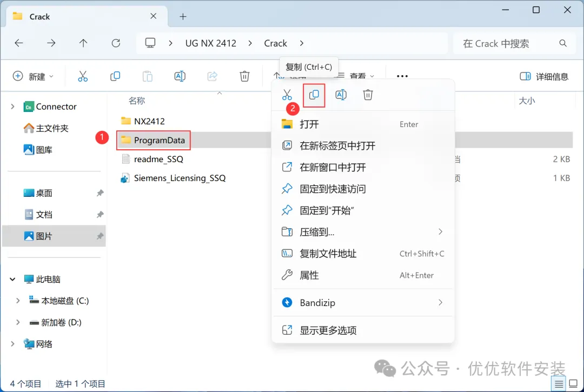Select the NX2412 folder
This screenshot has height=392, width=584.
[x=149, y=121]
